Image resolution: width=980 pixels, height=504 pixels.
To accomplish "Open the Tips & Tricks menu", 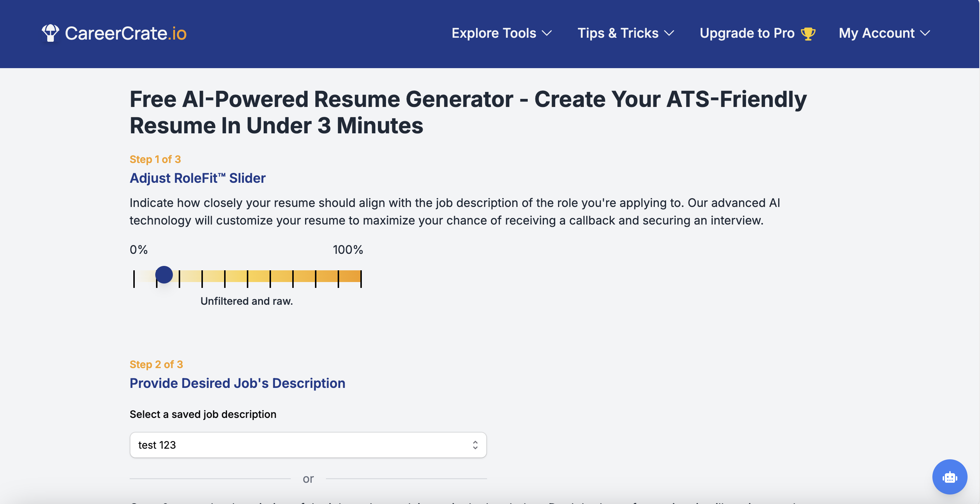I will pyautogui.click(x=617, y=33).
